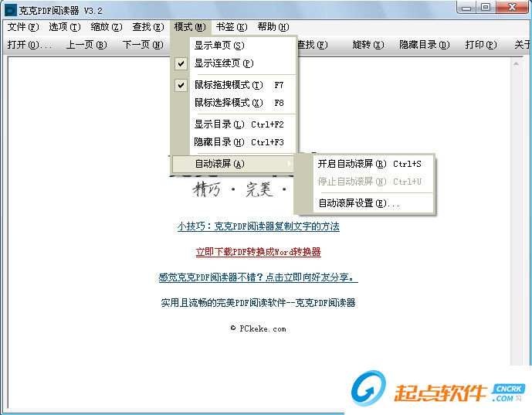This screenshot has height=415, width=532.
Task: Maximize the 克克PDF阅读器 window
Action: point(486,8)
